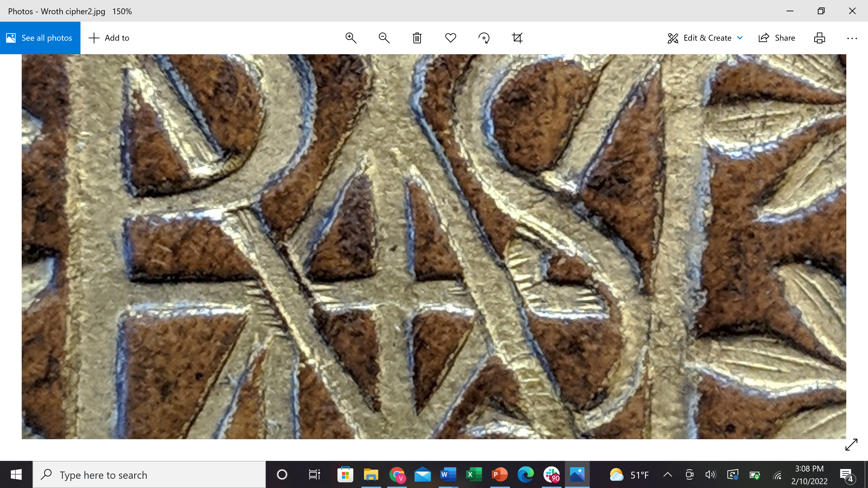Open Microsoft Word from the taskbar
Image resolution: width=868 pixels, height=488 pixels.
(448, 475)
